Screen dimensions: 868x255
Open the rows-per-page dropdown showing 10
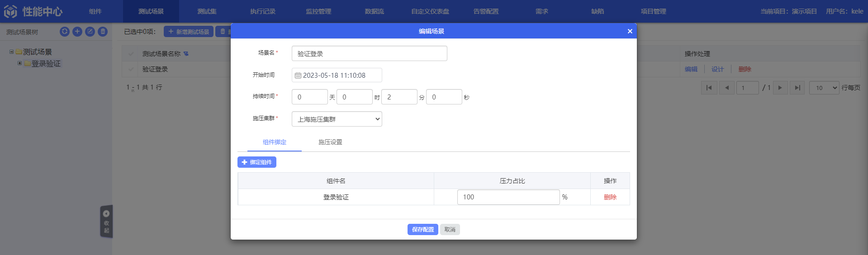pyautogui.click(x=824, y=88)
